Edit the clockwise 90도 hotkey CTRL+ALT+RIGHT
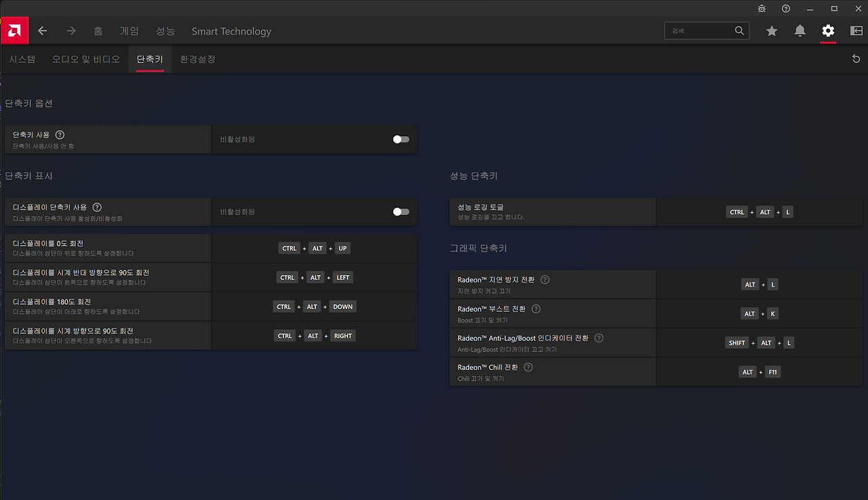The height and width of the screenshot is (500, 868). pos(315,336)
